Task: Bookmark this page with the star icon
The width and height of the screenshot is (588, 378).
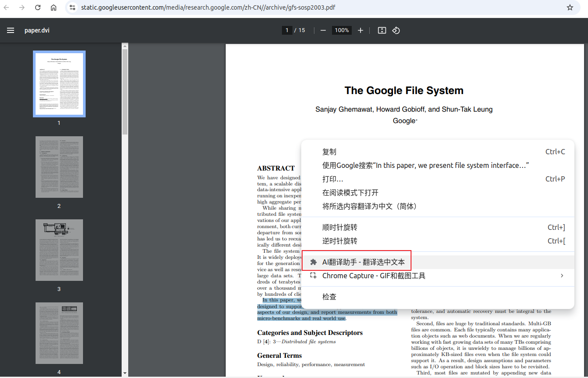Action: coord(570,7)
